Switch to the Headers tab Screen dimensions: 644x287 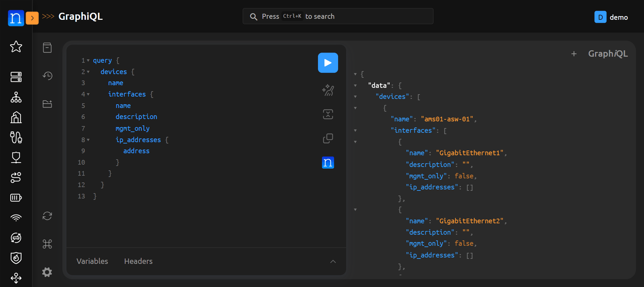click(138, 261)
